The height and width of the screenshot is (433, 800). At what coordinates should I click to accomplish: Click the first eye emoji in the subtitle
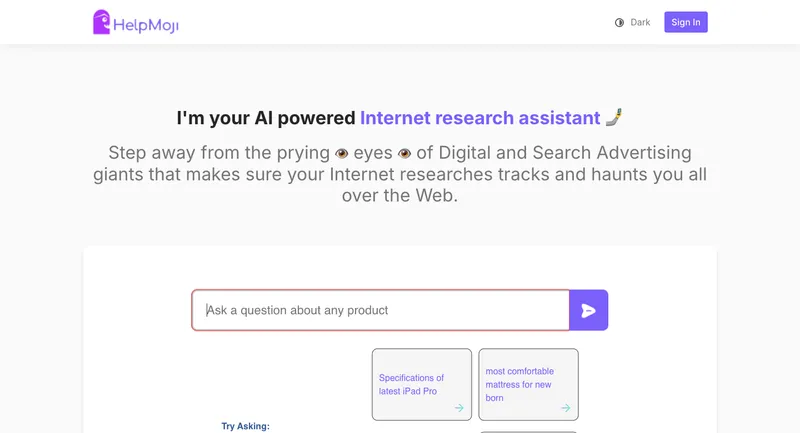click(x=342, y=153)
